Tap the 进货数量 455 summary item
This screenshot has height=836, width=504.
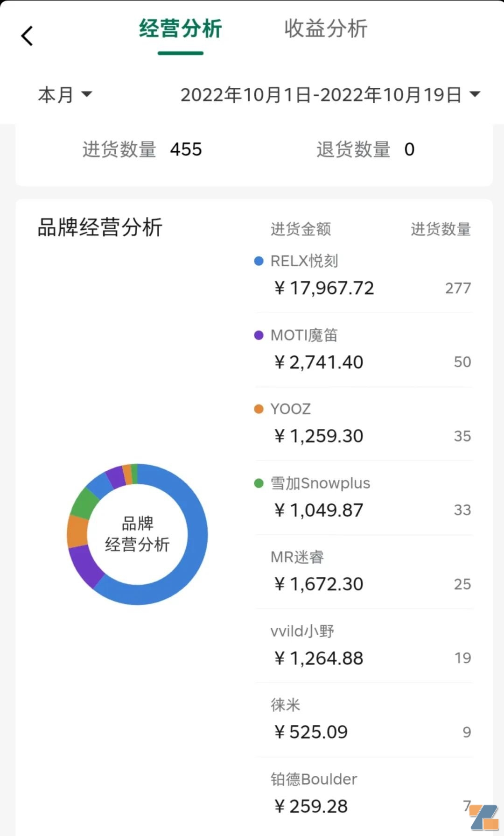coord(142,149)
